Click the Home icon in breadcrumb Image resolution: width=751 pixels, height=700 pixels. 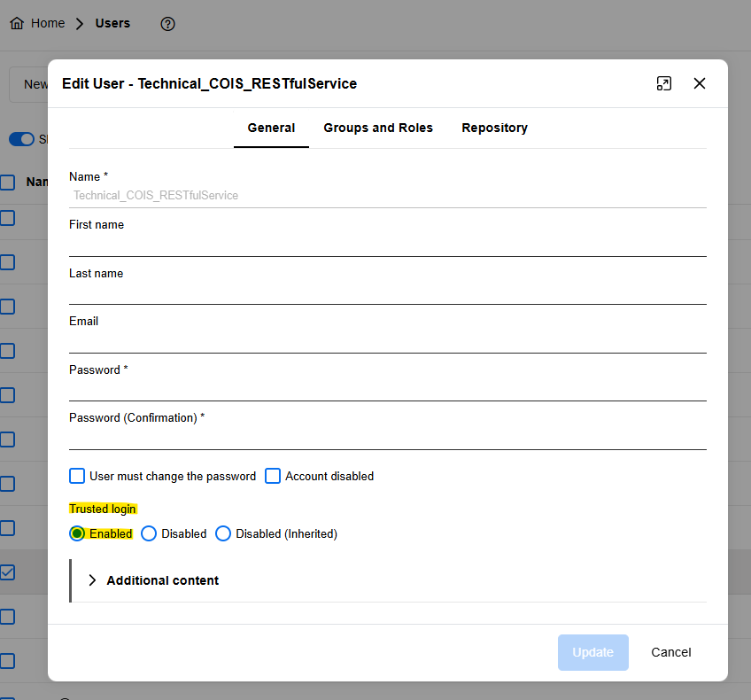17,24
